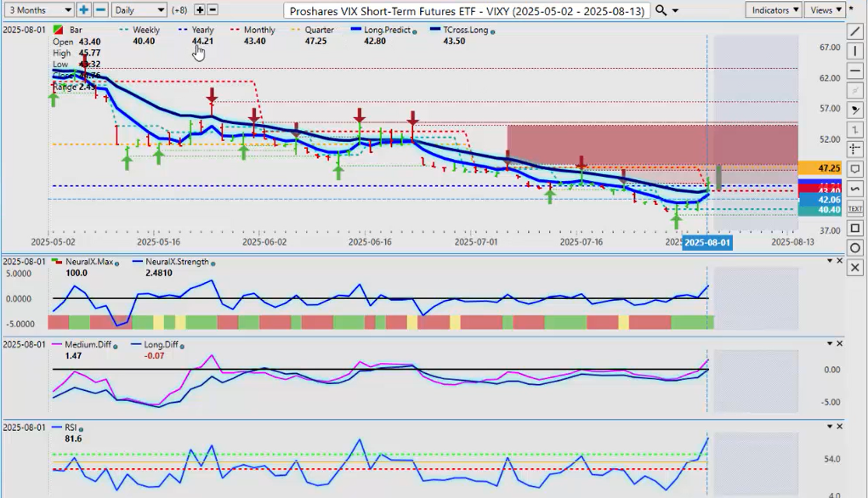The height and width of the screenshot is (498, 868).
Task: Click the VIXY symbol name field
Action: coord(468,10)
